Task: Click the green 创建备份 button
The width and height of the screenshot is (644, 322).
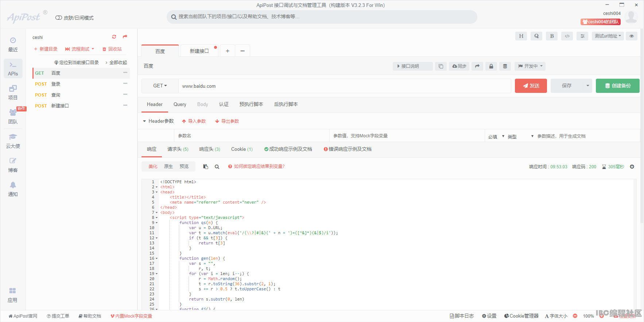Action: (617, 86)
